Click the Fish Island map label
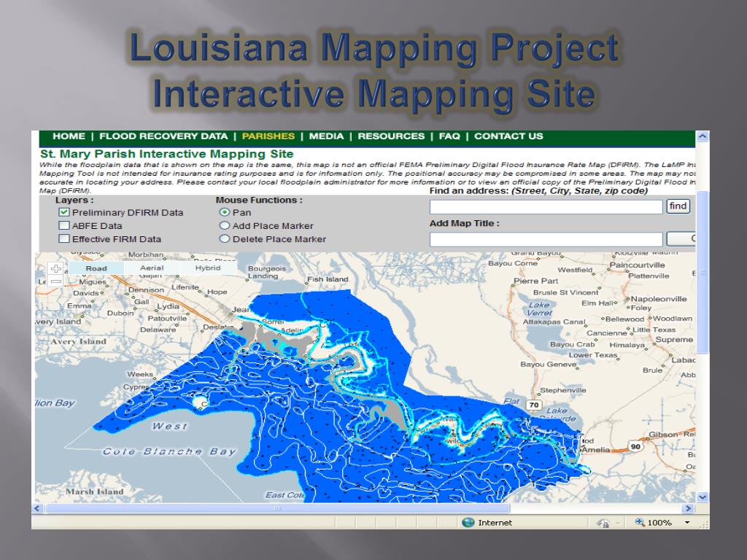 click(x=328, y=279)
